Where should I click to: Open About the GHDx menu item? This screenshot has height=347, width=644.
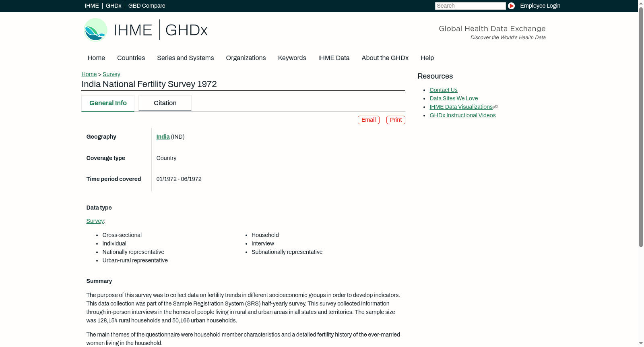pyautogui.click(x=385, y=58)
